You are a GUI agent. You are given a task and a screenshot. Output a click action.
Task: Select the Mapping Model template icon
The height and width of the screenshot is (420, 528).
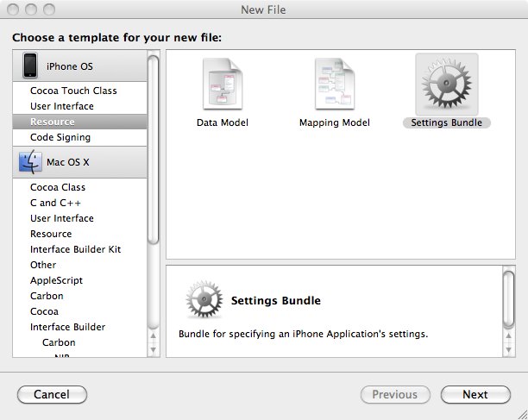[335, 84]
